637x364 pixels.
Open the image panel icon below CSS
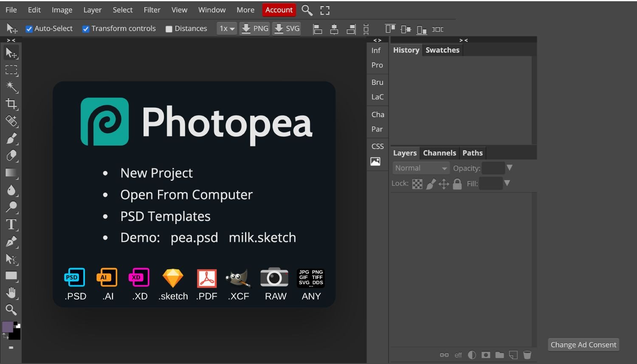(375, 162)
